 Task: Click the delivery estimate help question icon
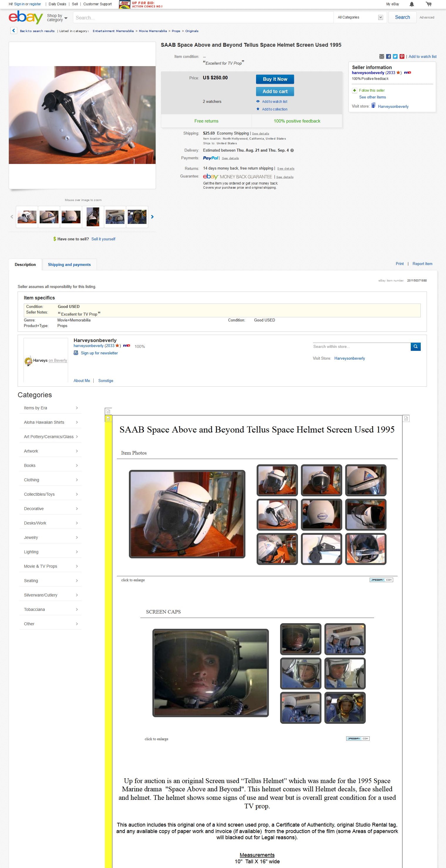click(x=292, y=150)
